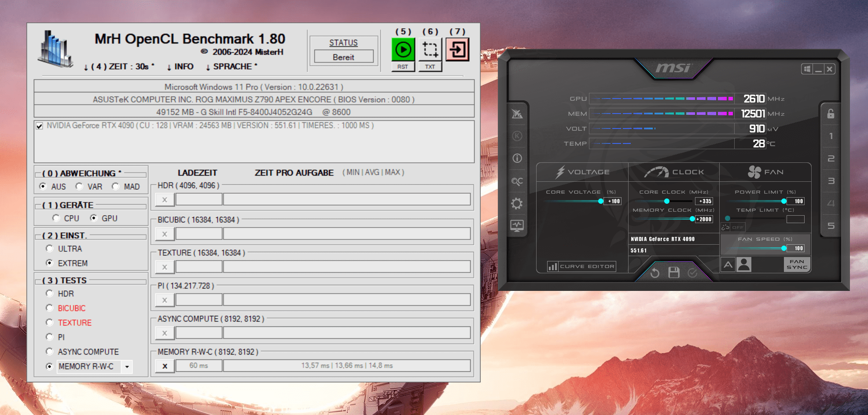
Task: Launch Afterburner OC Scanner icon
Action: [x=517, y=181]
